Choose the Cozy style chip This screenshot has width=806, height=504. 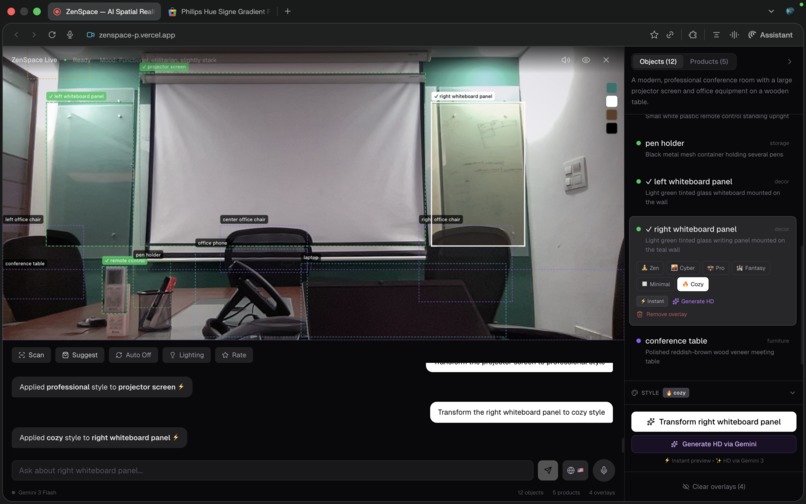point(692,284)
